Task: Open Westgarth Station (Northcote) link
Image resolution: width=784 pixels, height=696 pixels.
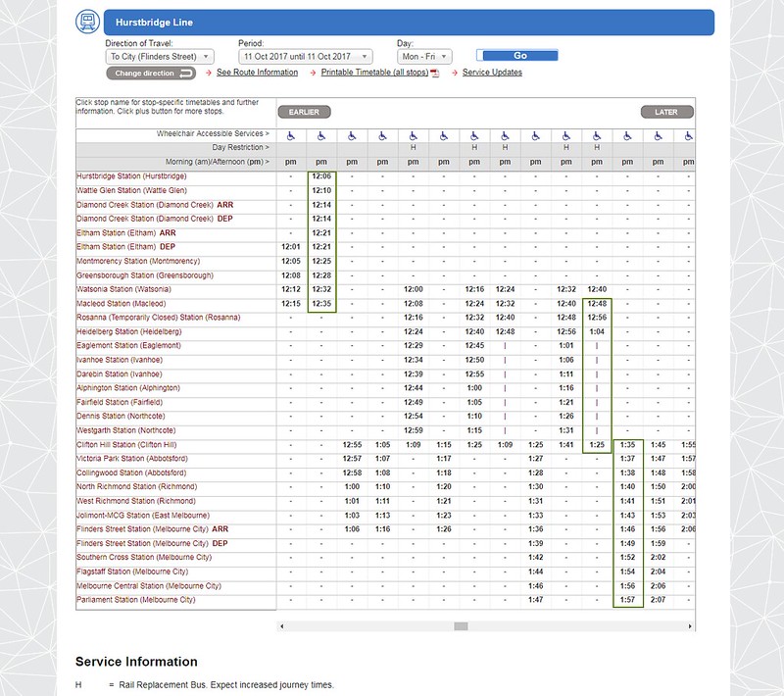Action: click(x=126, y=430)
